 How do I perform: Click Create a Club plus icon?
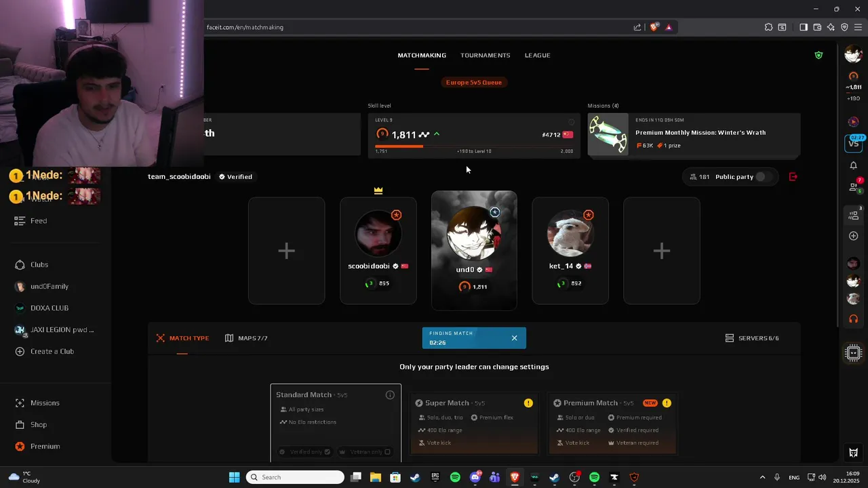tap(20, 351)
